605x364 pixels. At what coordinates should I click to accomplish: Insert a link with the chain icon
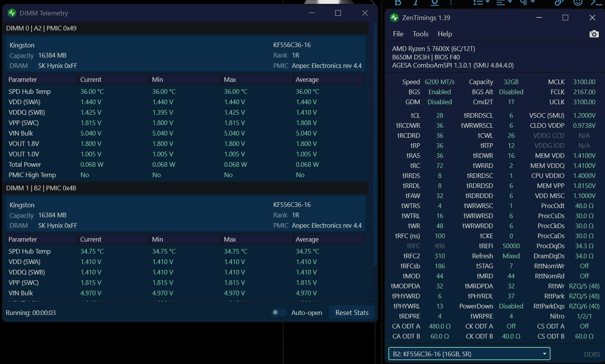click(559, 3)
